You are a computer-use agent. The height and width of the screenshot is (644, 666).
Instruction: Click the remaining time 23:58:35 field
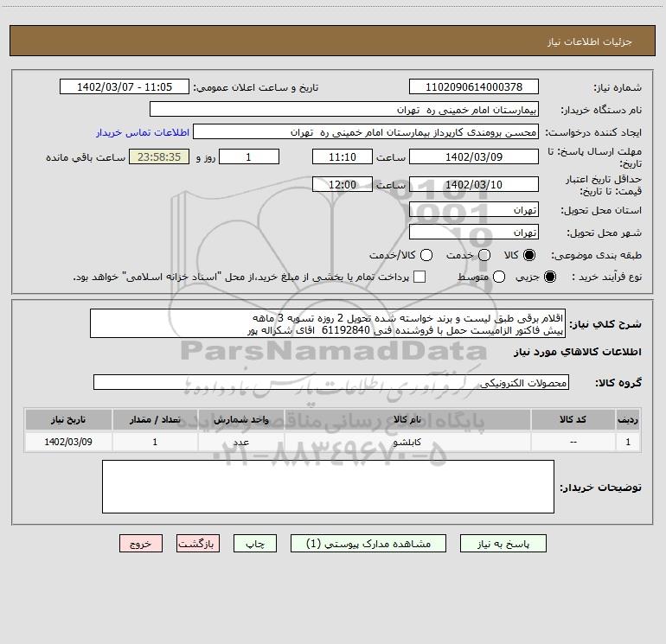159,156
